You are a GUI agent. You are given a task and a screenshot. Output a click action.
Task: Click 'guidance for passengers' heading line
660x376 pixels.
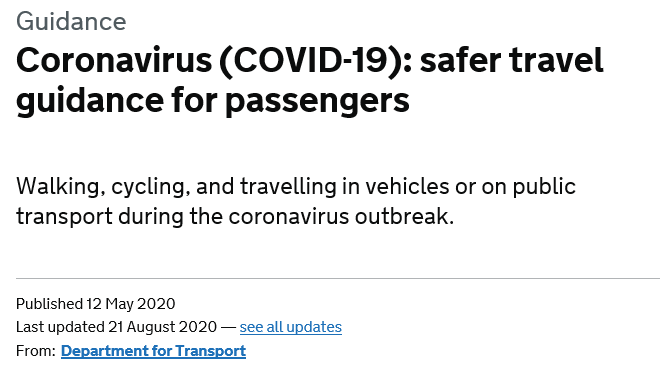(213, 101)
